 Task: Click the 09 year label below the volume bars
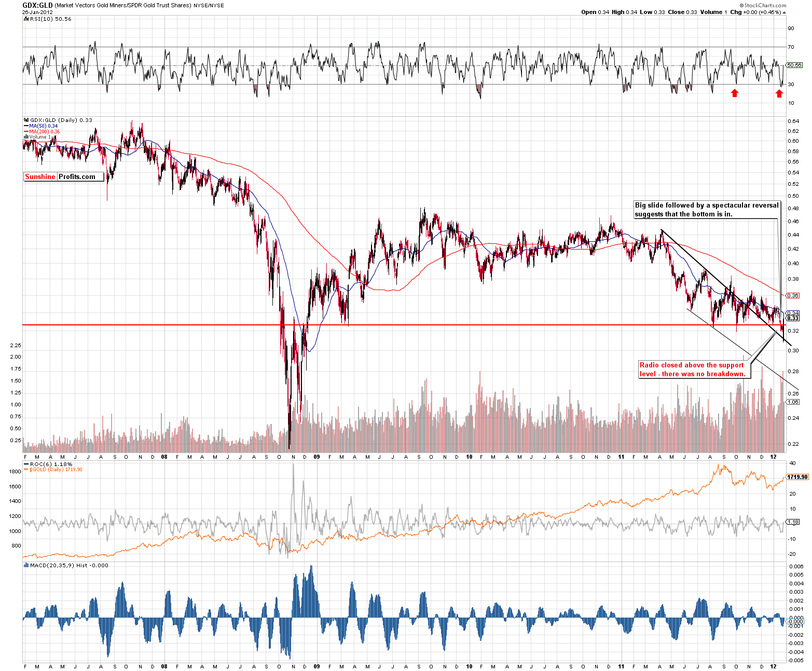pos(317,457)
